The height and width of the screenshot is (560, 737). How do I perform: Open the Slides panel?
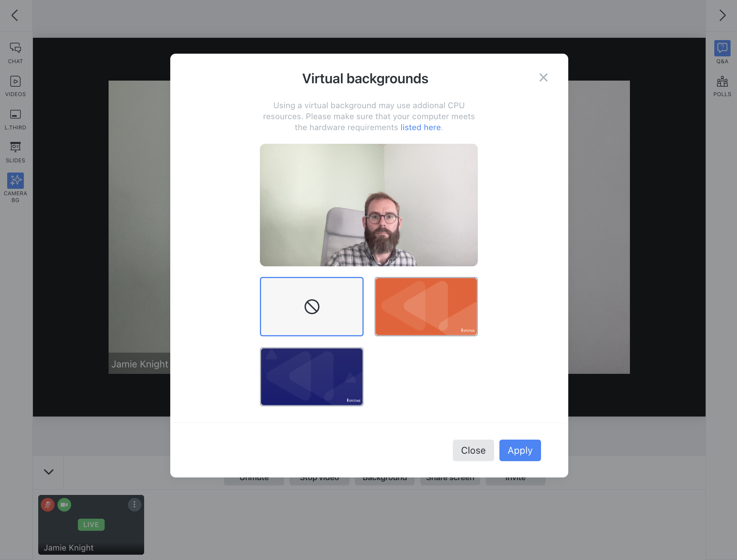[16, 152]
